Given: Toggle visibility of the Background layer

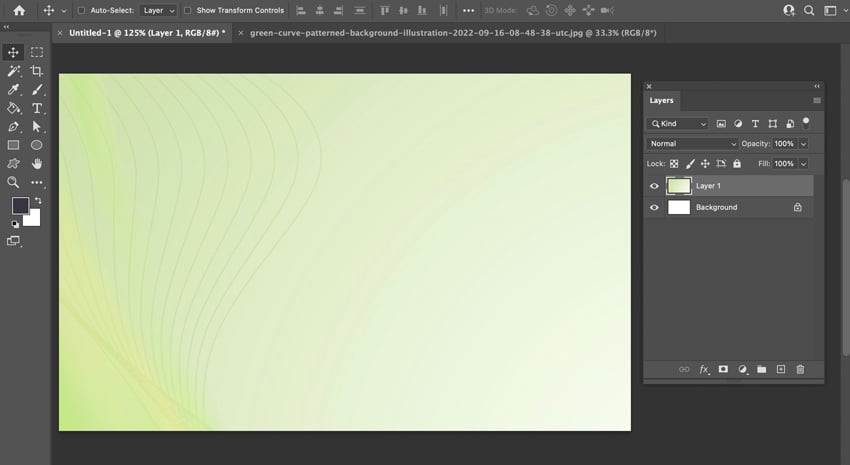Looking at the screenshot, I should coord(654,207).
